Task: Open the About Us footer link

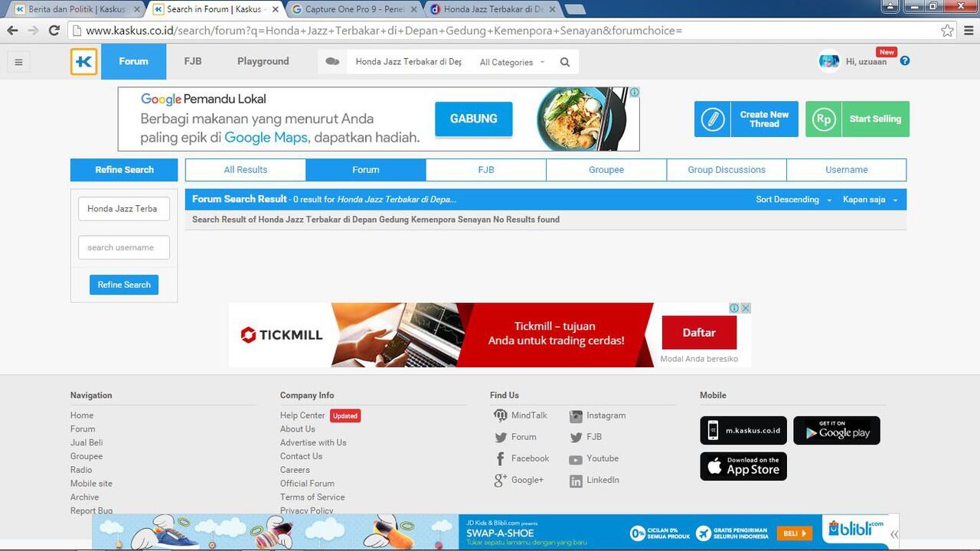Action: (298, 429)
